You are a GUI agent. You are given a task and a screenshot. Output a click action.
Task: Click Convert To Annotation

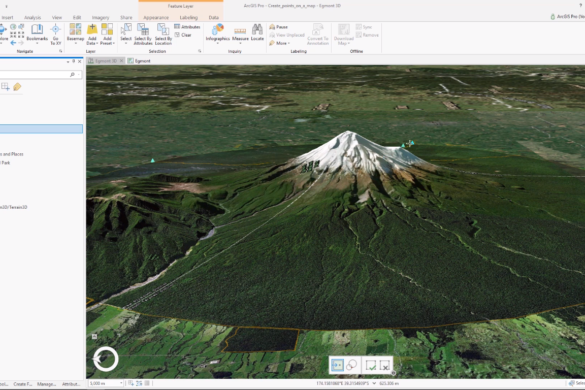point(318,34)
